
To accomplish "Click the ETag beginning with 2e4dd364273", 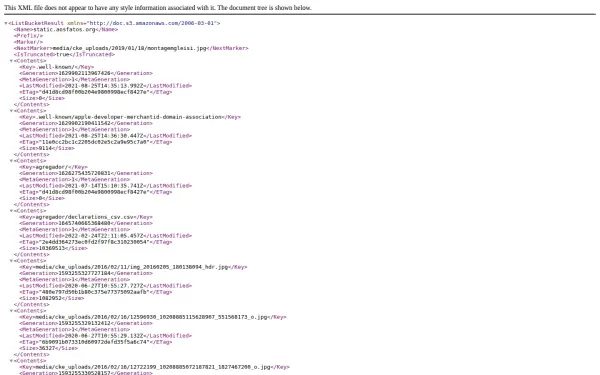I will pyautogui.click(x=96, y=242).
